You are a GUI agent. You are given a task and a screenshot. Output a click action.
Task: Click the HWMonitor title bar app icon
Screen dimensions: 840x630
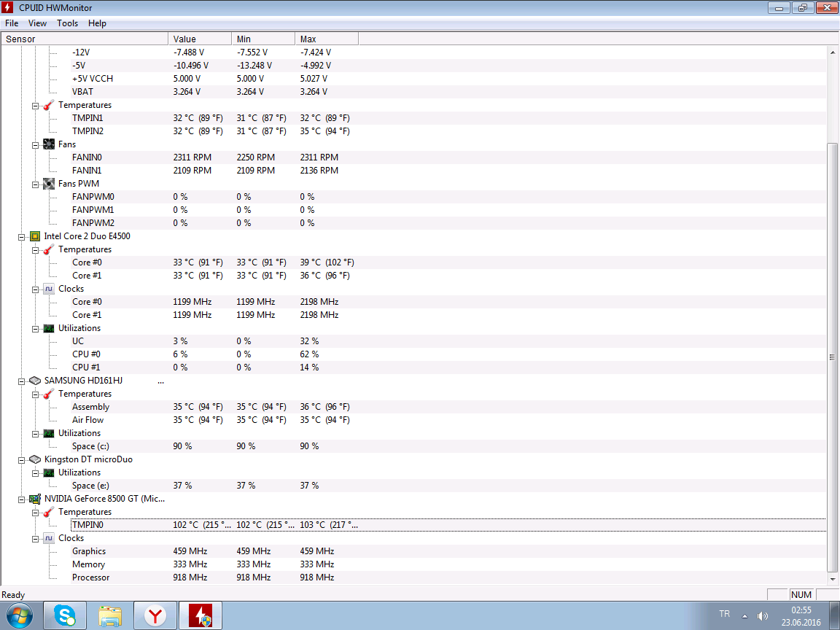[x=8, y=7]
